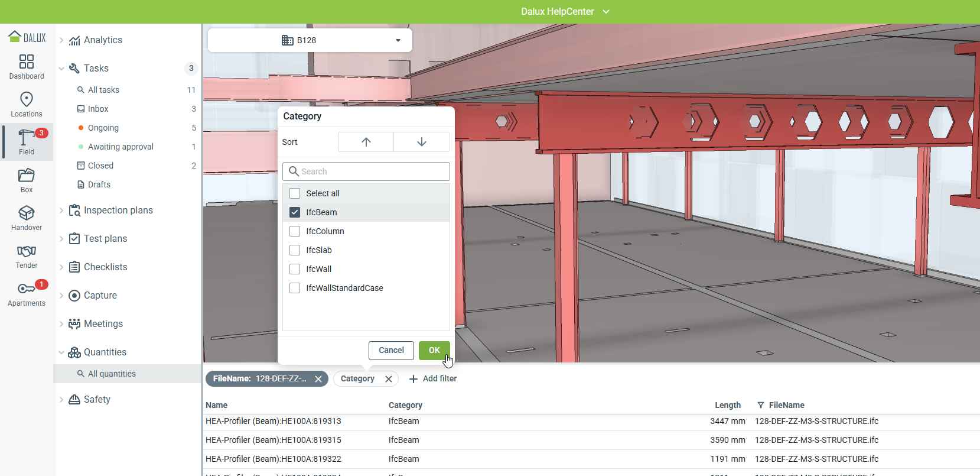This screenshot has width=980, height=476.
Task: Select All quantities menu item
Action: [112, 374]
